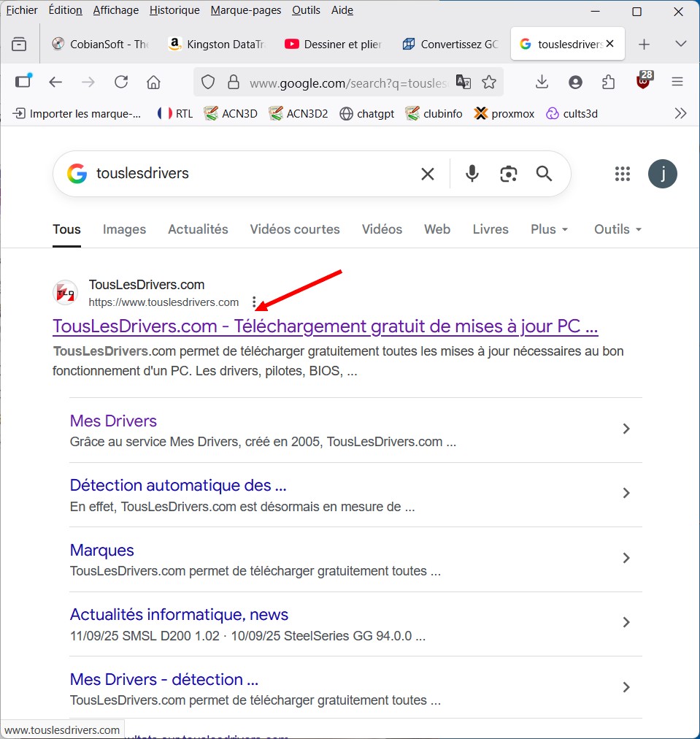Start Google voice search with microphone

point(472,173)
